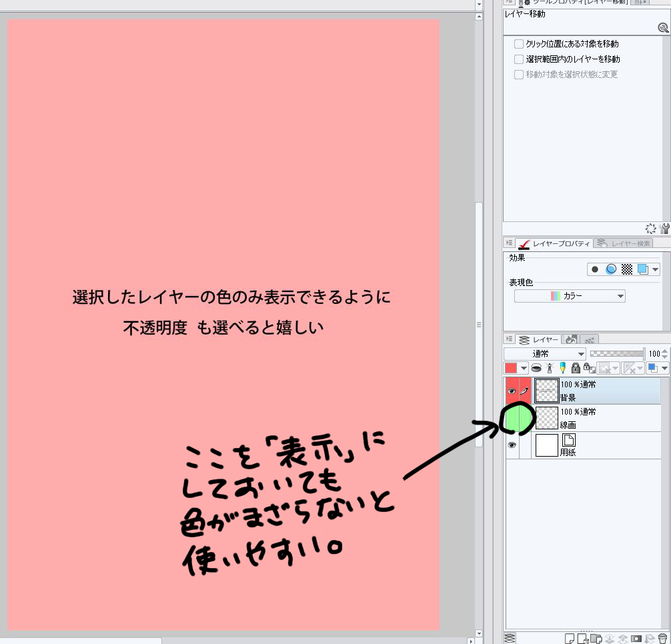The image size is (671, 644).
Task: Click the layer opacity slider
Action: [617, 354]
